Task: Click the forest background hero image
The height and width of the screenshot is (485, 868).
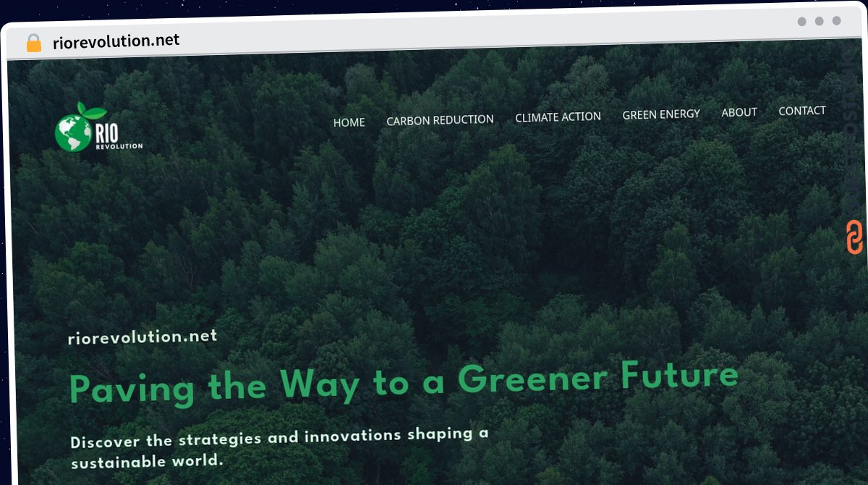Action: point(434,239)
